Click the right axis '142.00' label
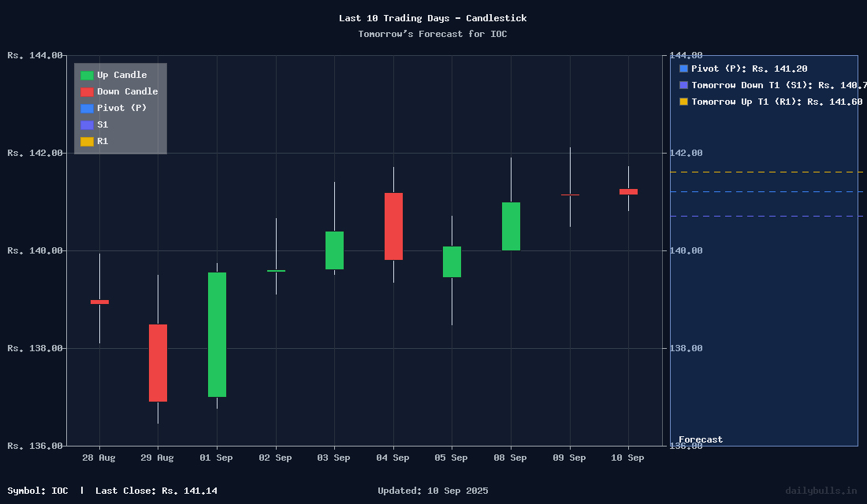 pos(687,153)
